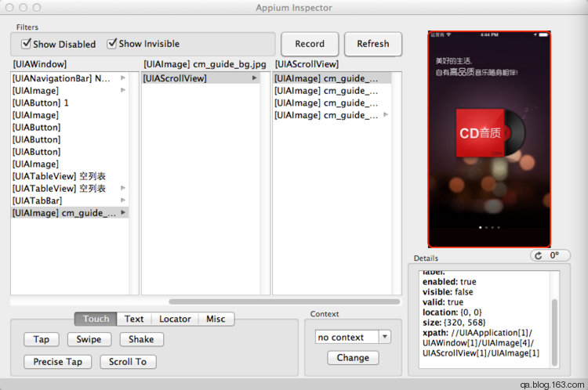
Task: Click the Swipe button
Action: tap(89, 339)
